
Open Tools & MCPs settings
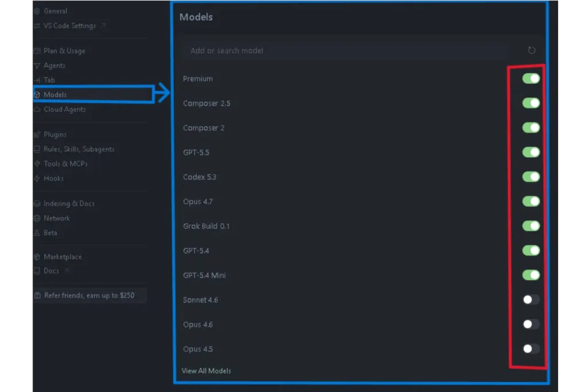(x=65, y=164)
